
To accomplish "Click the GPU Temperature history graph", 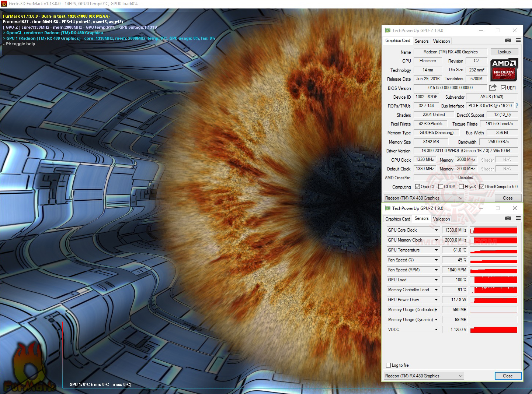I will coord(494,250).
